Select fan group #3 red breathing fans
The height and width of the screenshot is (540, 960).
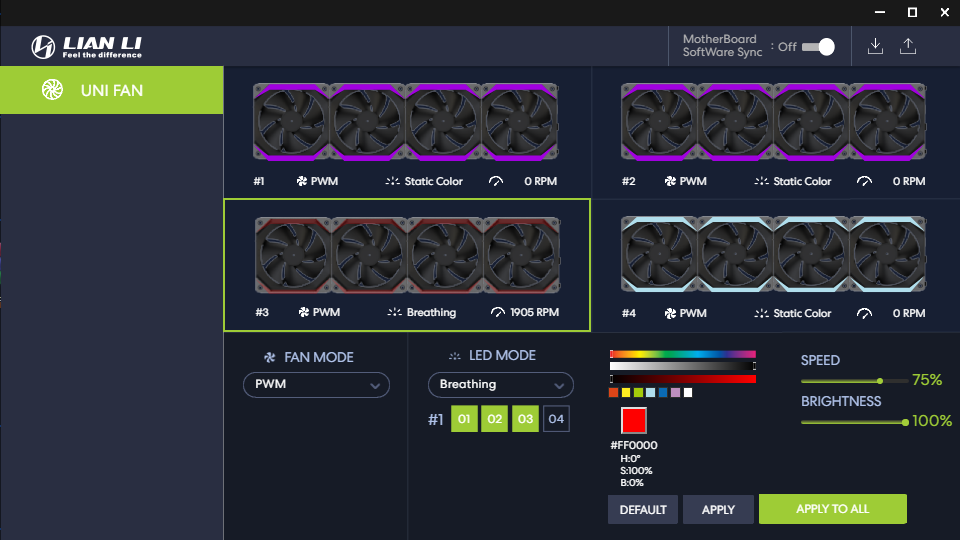(x=407, y=255)
